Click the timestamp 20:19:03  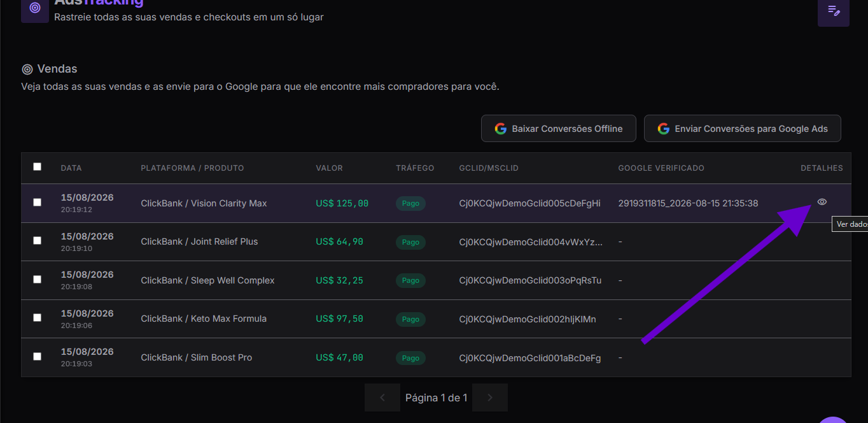click(76, 364)
